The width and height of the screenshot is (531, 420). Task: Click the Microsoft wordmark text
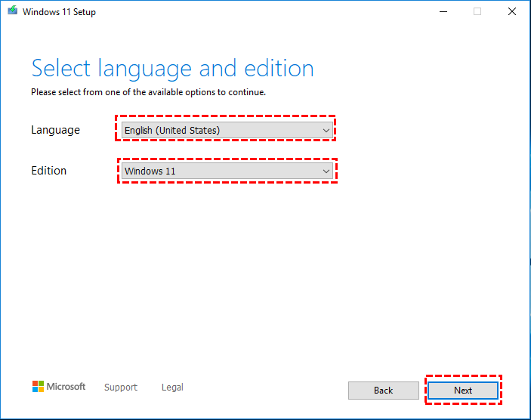pyautogui.click(x=66, y=387)
